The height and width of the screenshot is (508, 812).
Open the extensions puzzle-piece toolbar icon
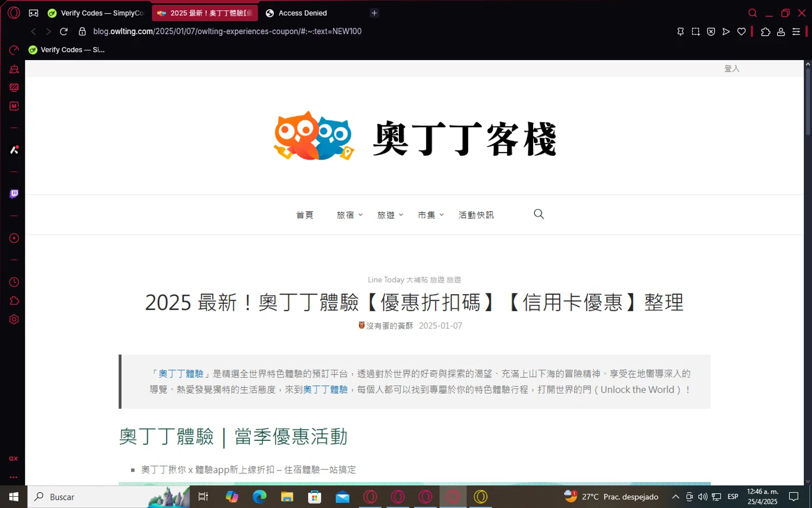tap(765, 32)
